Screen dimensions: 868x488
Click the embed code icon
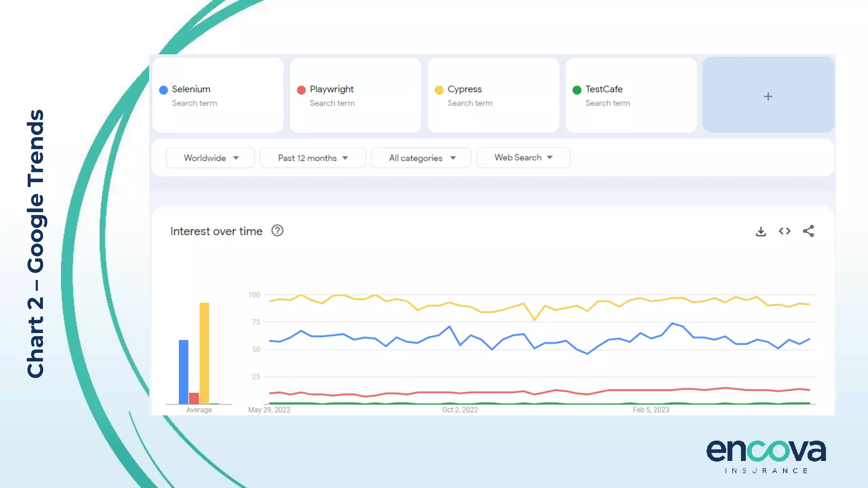click(785, 231)
